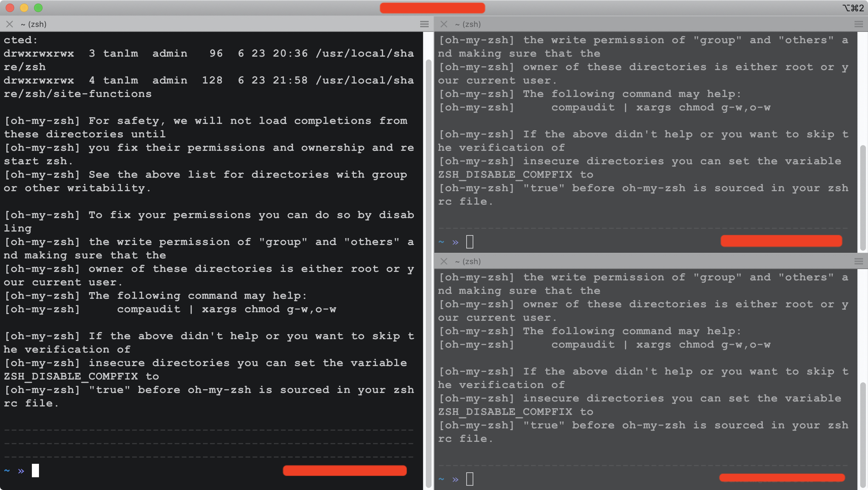Click 'ZSH_DISABLE_COMPFIX to' in left pane

(81, 376)
